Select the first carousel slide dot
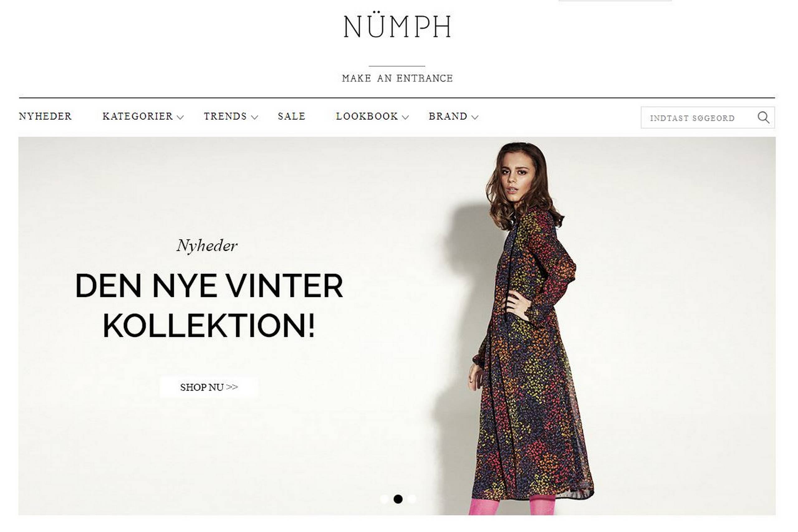The width and height of the screenshot is (798, 532). tap(384, 499)
